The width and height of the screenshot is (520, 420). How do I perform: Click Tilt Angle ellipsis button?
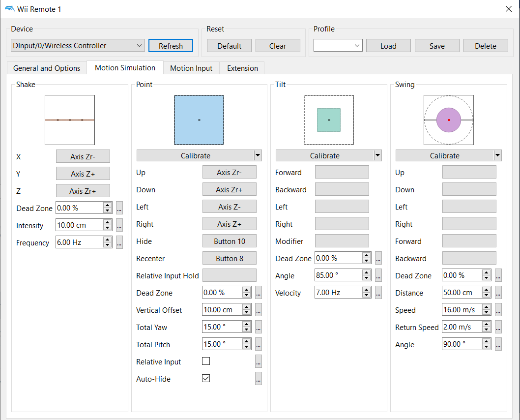coord(378,275)
